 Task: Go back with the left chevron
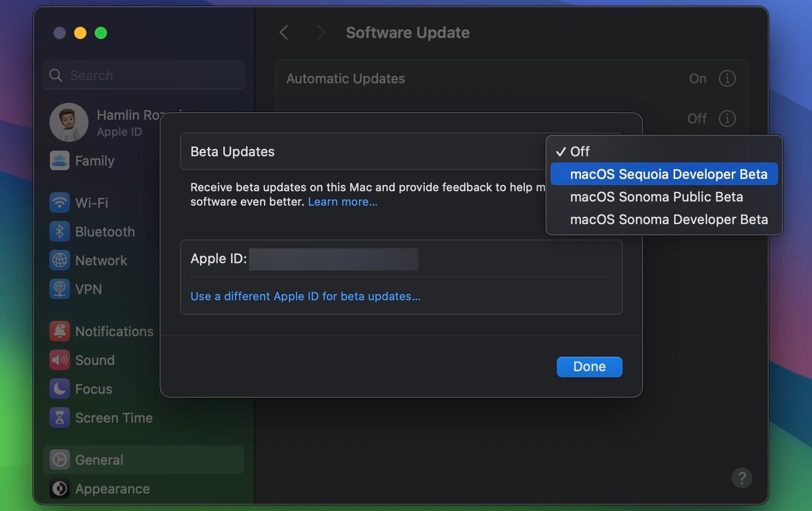(x=284, y=32)
